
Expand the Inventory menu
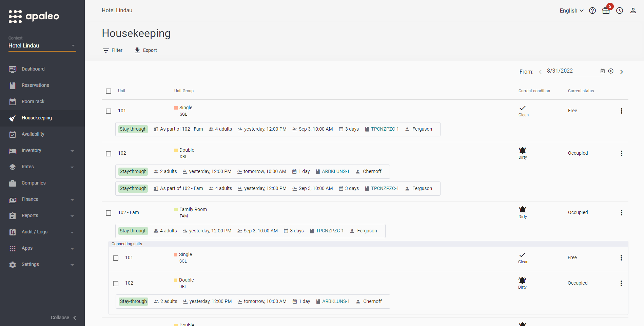click(x=32, y=150)
